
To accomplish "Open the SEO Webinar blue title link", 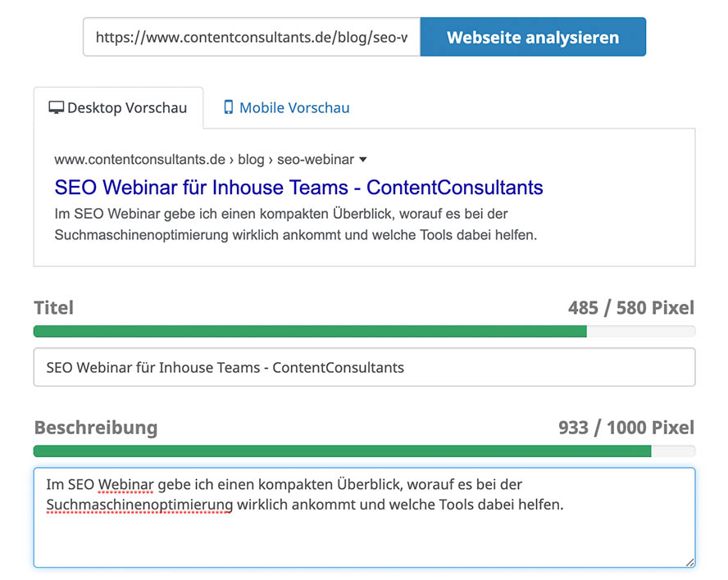I will pyautogui.click(x=298, y=188).
